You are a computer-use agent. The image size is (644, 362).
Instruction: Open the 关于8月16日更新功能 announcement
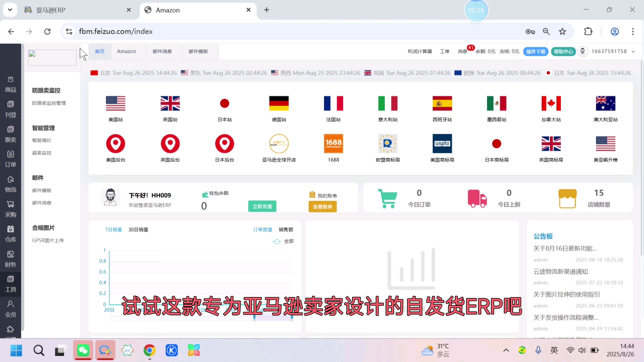[x=565, y=248]
